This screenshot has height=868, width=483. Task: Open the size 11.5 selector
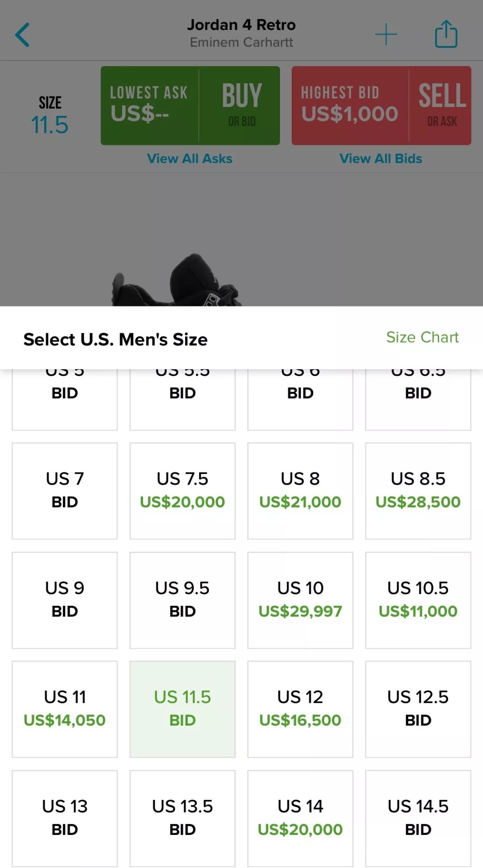[x=50, y=115]
